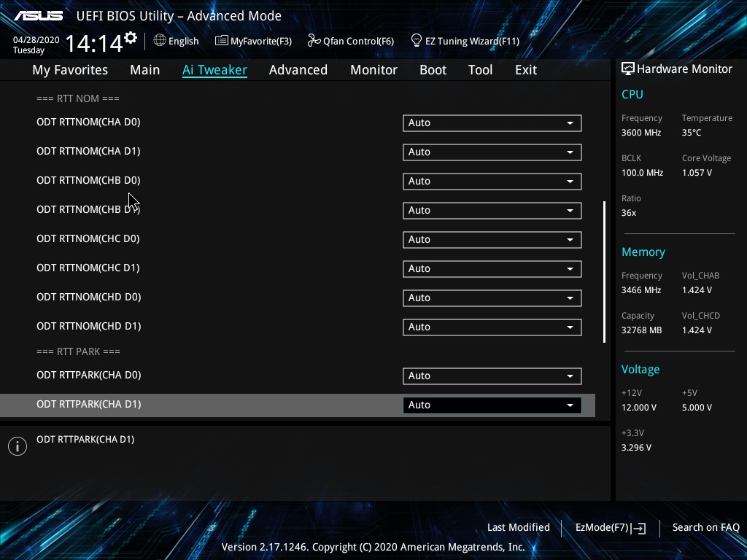Switch to My Favorites tab
This screenshot has width=747, height=560.
click(x=70, y=70)
